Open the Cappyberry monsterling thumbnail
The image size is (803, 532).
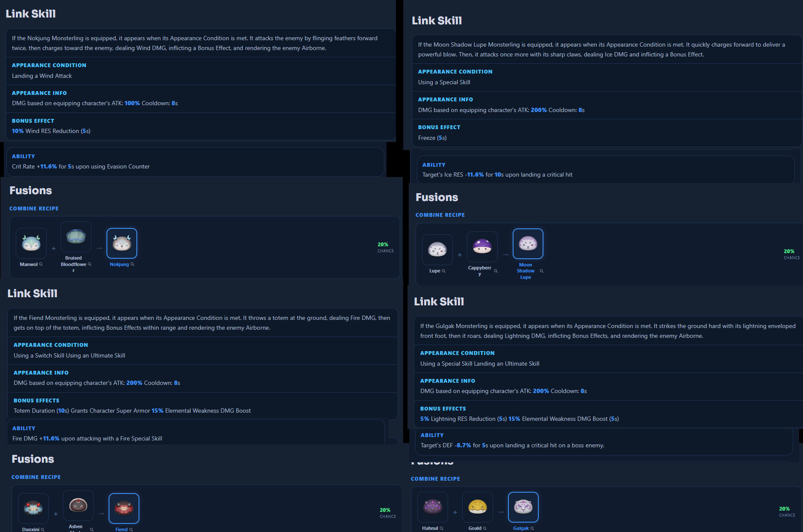(482, 246)
